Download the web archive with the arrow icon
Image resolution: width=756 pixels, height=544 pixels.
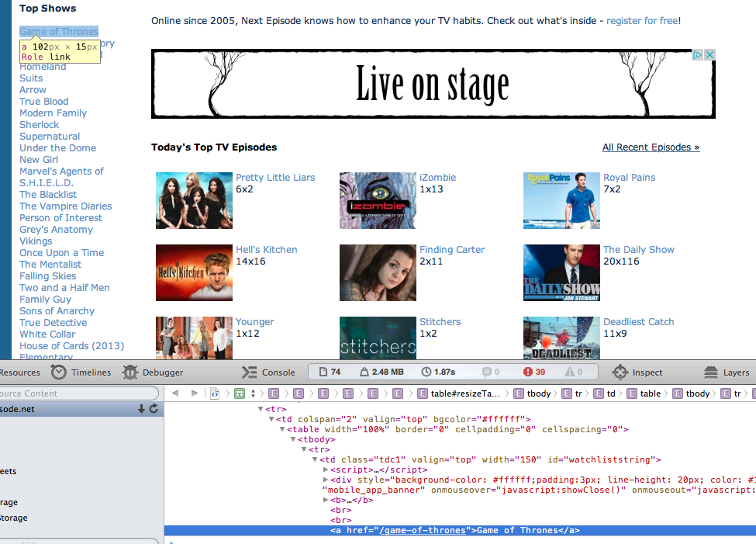point(141,409)
